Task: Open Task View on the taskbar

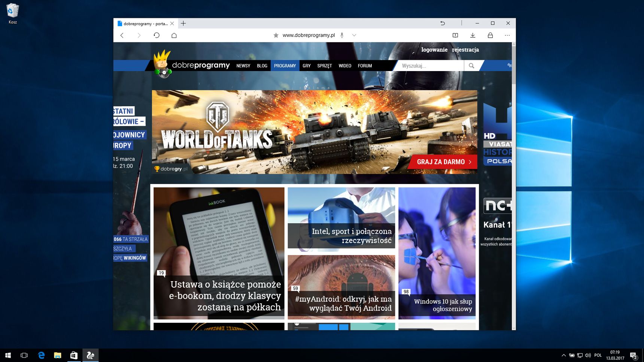Action: 24,355
